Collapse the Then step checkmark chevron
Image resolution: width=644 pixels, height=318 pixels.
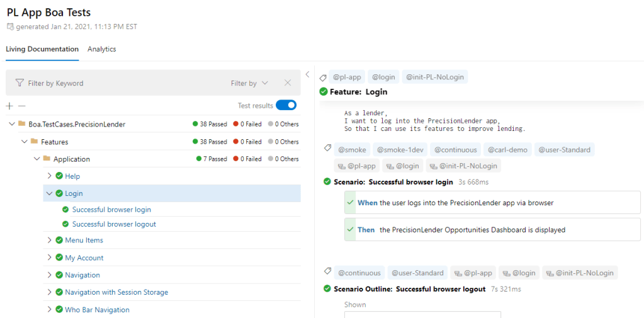pos(351,230)
